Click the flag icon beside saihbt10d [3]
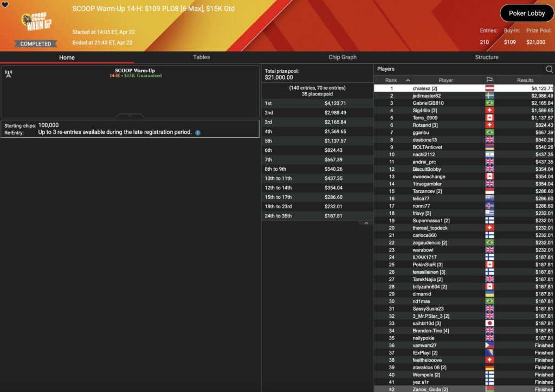 [x=489, y=323]
